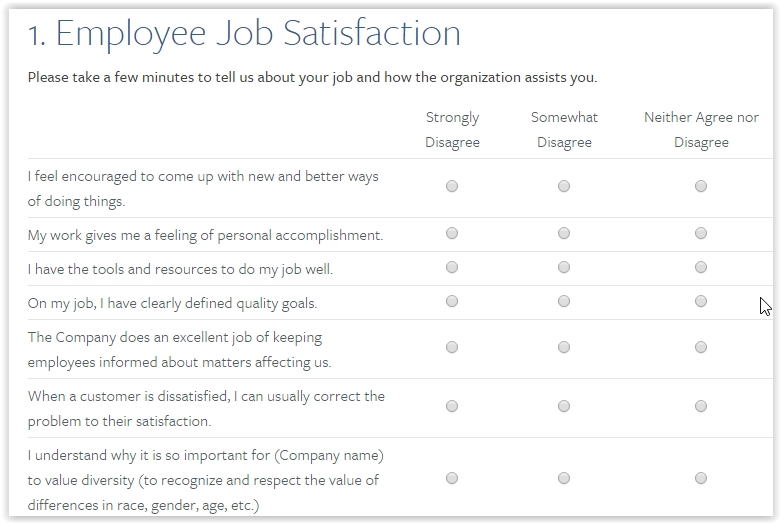Image resolution: width=781 pixels, height=524 pixels.
Task: Mark Somewhat Disagree for dissatisfied customer statement
Action: coord(564,407)
